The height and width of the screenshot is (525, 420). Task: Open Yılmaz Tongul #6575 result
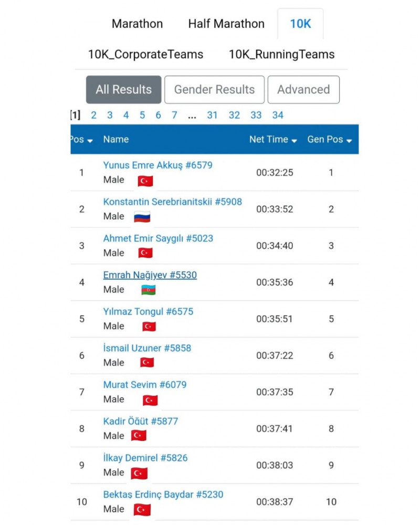tap(148, 311)
